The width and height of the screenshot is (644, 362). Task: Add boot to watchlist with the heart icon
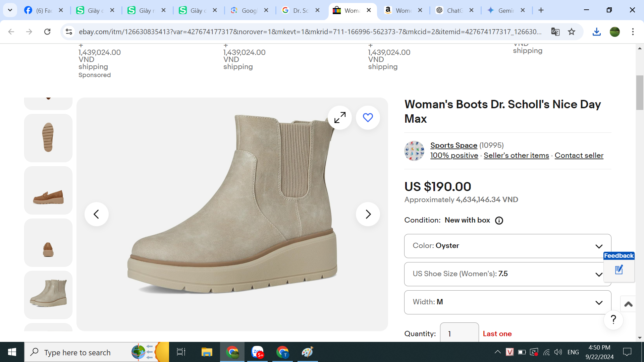pyautogui.click(x=368, y=118)
